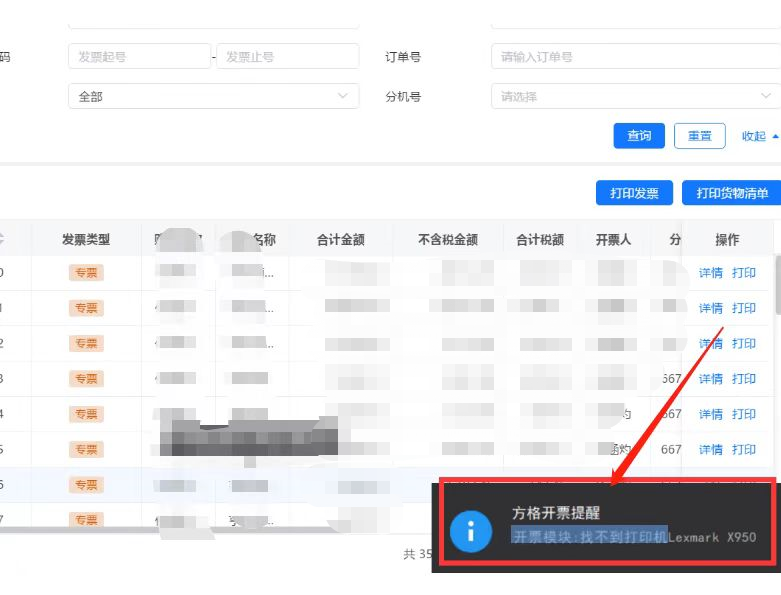Click the 发票起号 input field
The height and width of the screenshot is (595, 781).
tap(139, 57)
